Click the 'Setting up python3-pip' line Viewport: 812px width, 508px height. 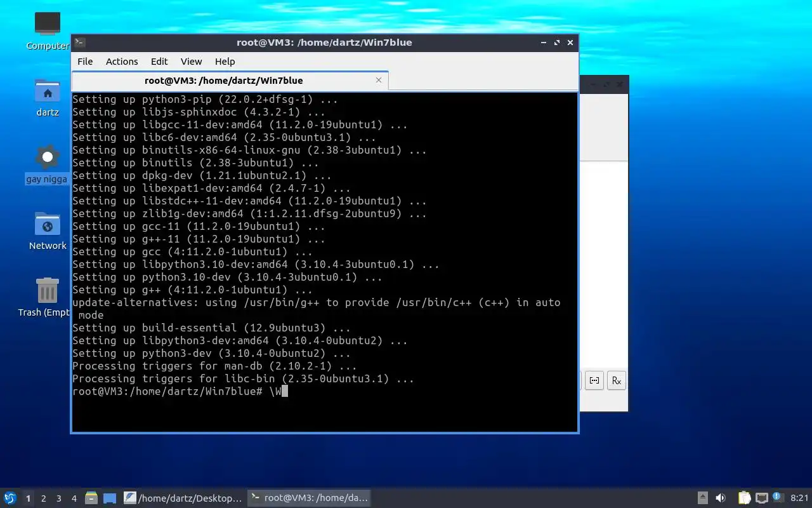click(x=205, y=99)
